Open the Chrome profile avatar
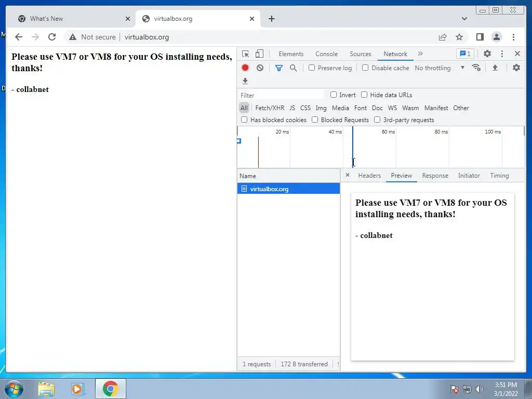The image size is (532, 399). click(x=496, y=37)
